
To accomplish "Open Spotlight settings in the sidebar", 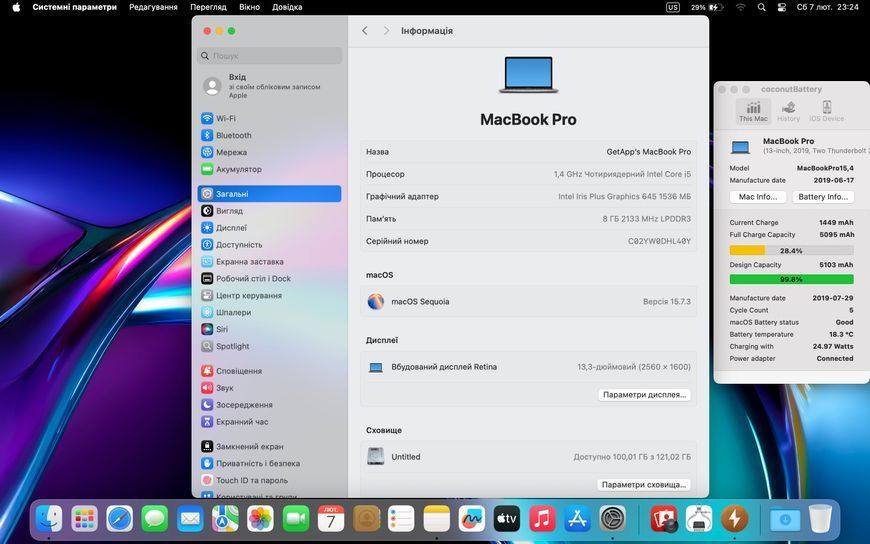I will (x=270, y=346).
